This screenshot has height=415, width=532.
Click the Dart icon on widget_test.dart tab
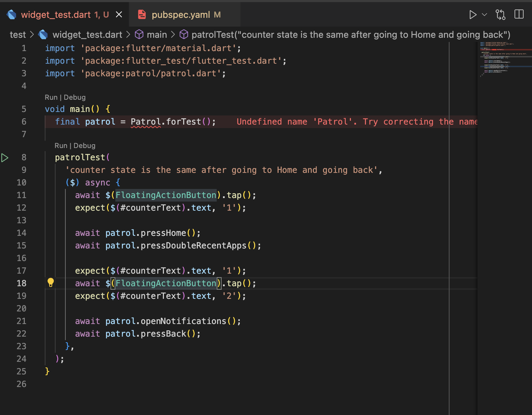12,15
